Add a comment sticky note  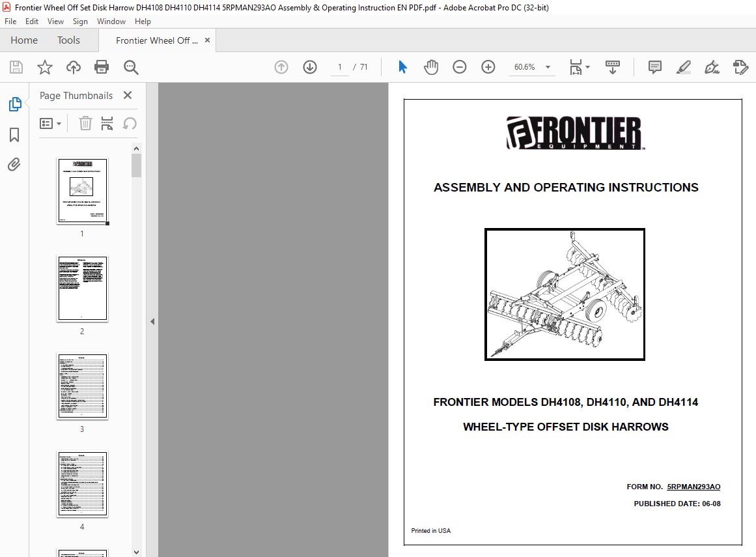tap(655, 67)
